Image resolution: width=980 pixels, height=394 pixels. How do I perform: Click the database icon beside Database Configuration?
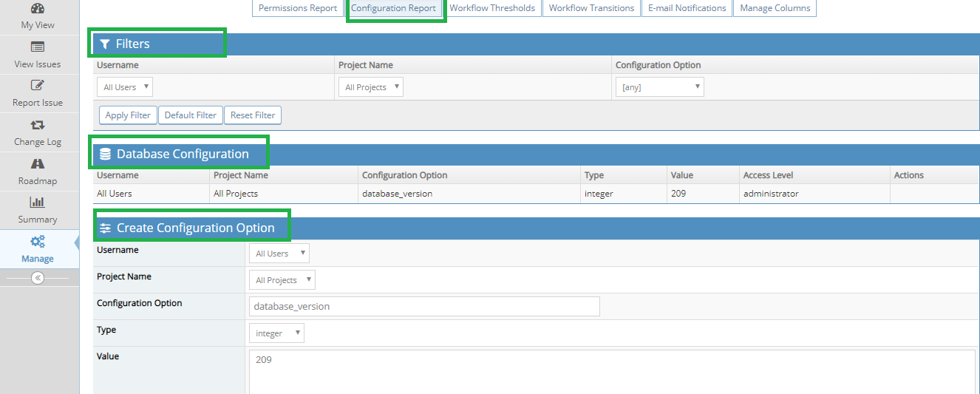[x=105, y=154]
